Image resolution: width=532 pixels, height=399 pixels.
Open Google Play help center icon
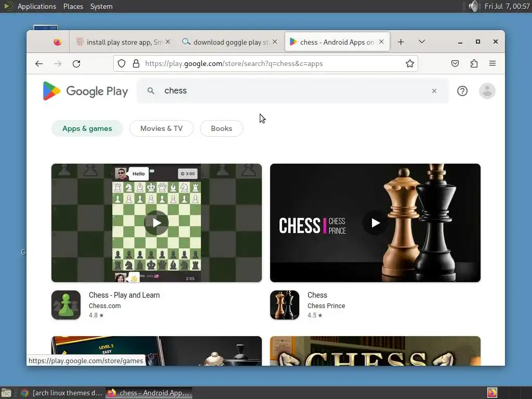pos(462,91)
